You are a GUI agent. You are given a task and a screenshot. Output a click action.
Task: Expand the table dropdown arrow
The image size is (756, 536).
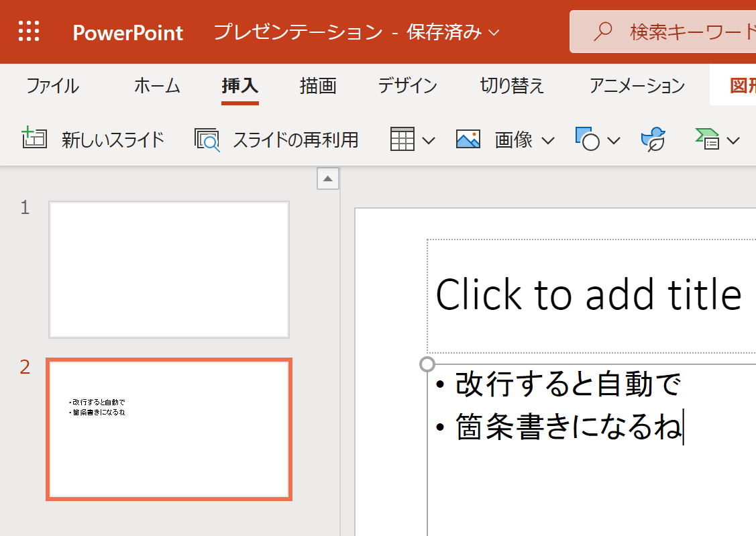tap(429, 141)
